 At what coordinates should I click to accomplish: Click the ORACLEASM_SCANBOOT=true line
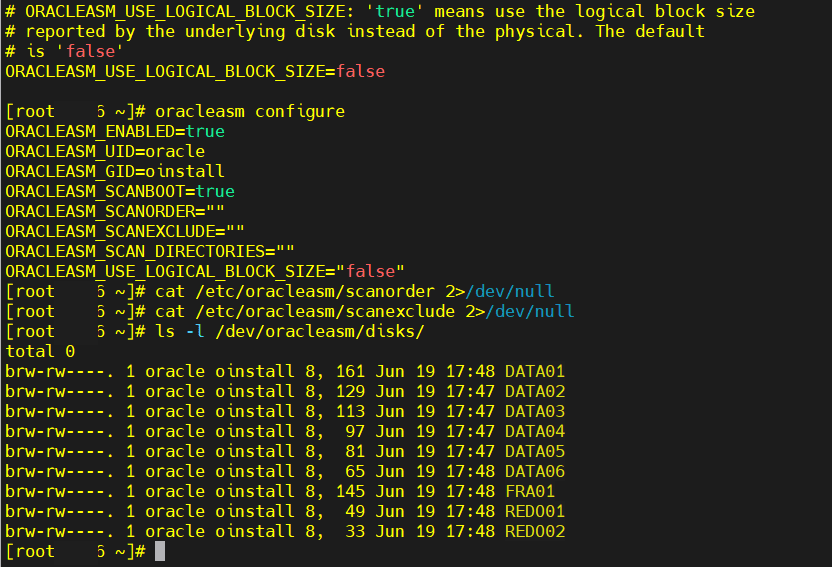click(120, 191)
